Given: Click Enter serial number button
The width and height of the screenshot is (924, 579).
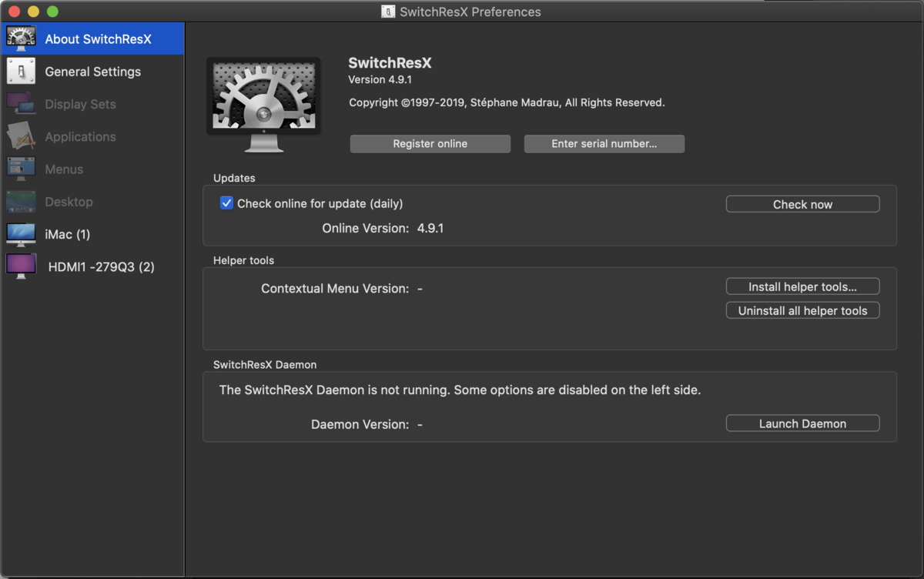Looking at the screenshot, I should (x=604, y=143).
